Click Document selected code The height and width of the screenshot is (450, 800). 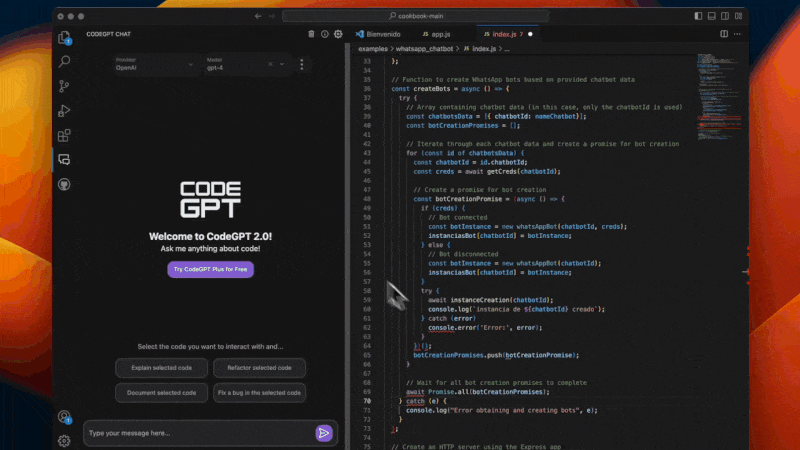(162, 393)
